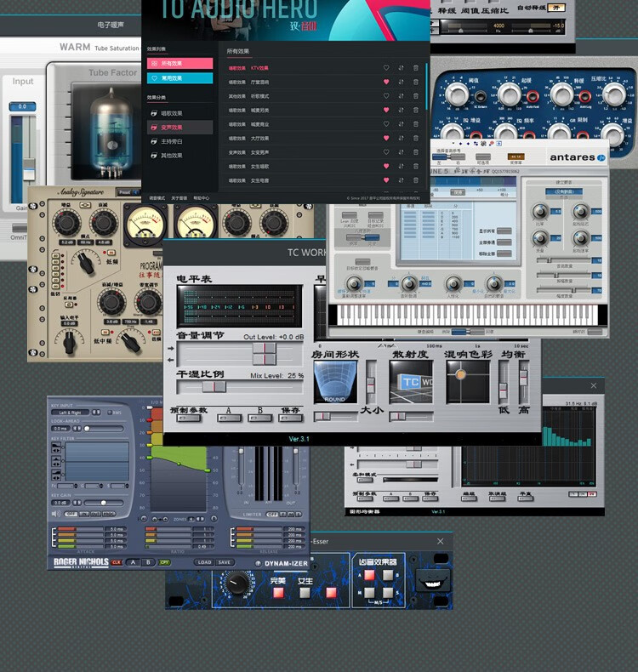
Task: Click the SAVE button in Dynam-izer
Action: click(224, 562)
